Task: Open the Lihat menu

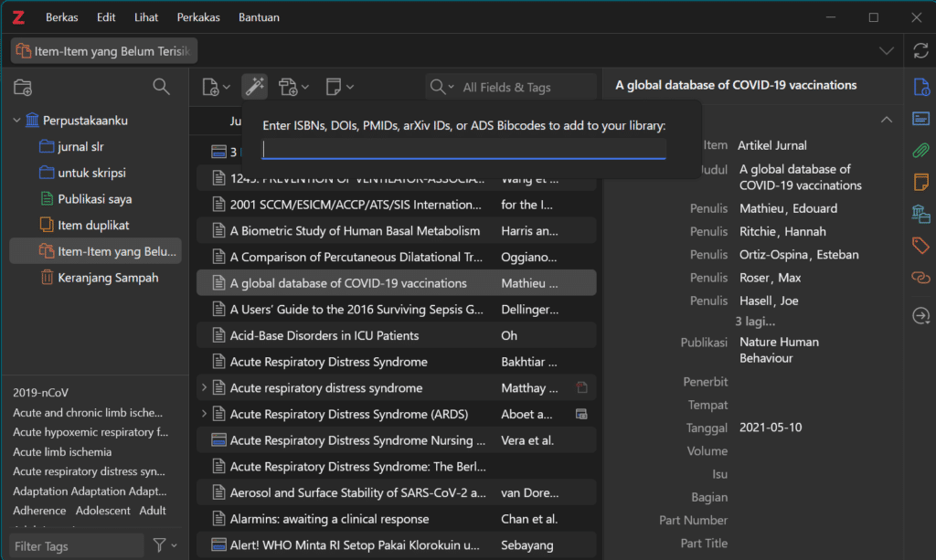Action: (145, 17)
